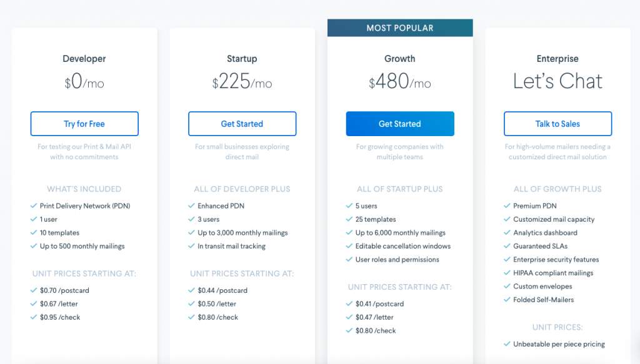The image size is (640, 364).
Task: Click the Developer plan title
Action: 84,59
